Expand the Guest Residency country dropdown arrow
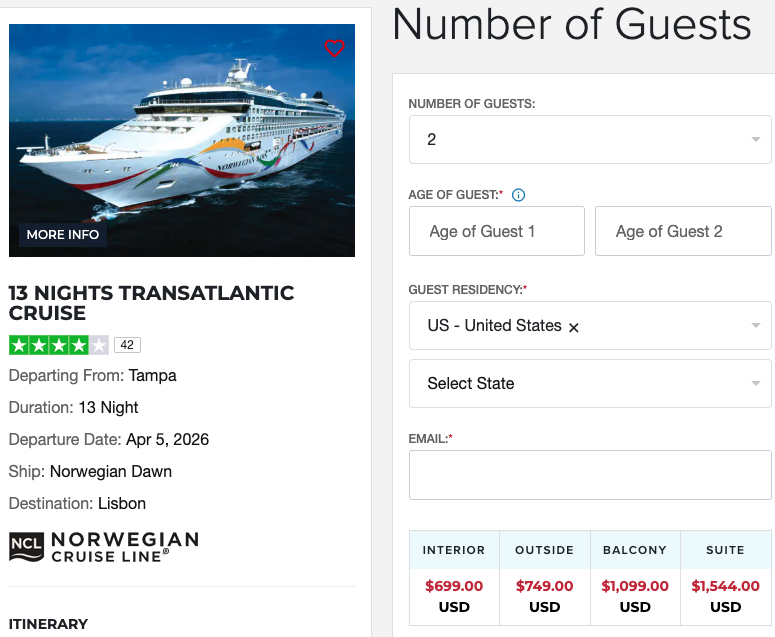This screenshot has width=775, height=637. tap(755, 326)
